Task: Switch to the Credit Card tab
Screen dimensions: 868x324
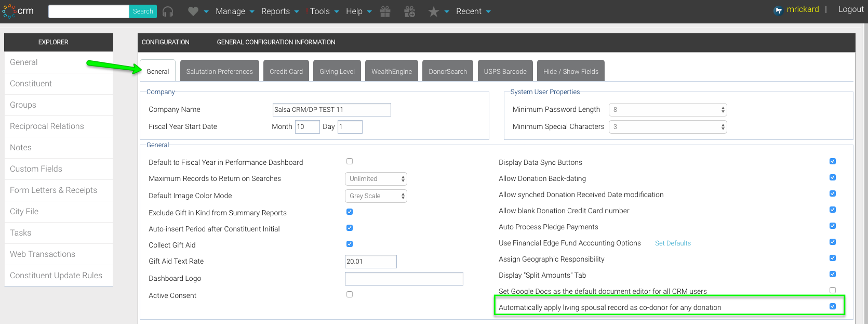Action: pos(286,71)
